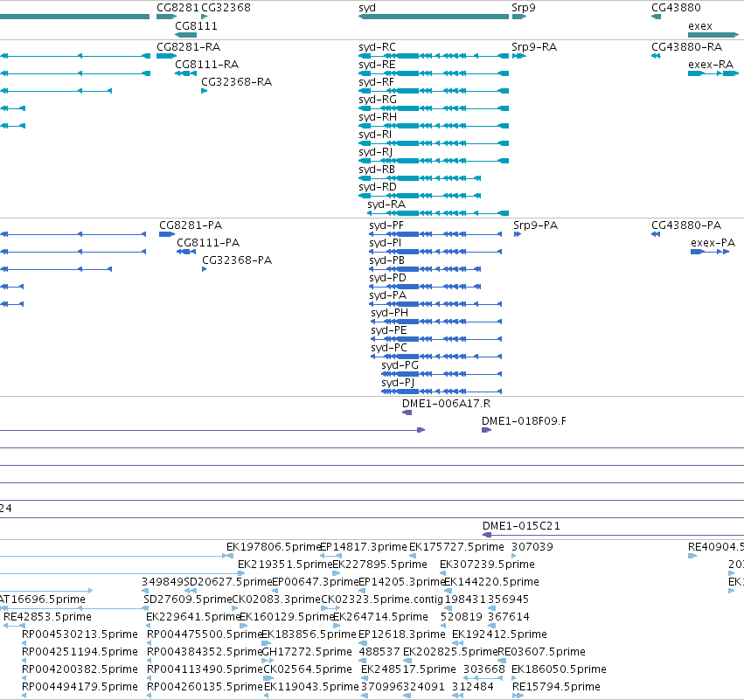Open the exex-RA transcript

click(711, 65)
